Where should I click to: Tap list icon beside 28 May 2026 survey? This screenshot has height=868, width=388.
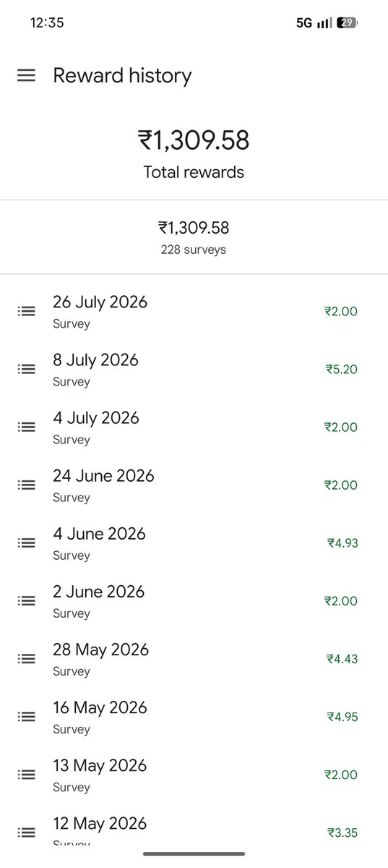26,658
